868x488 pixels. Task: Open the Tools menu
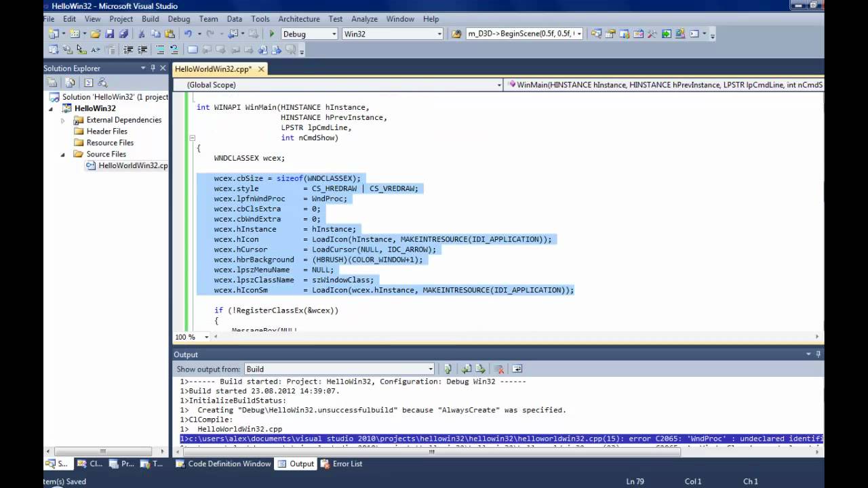point(260,19)
